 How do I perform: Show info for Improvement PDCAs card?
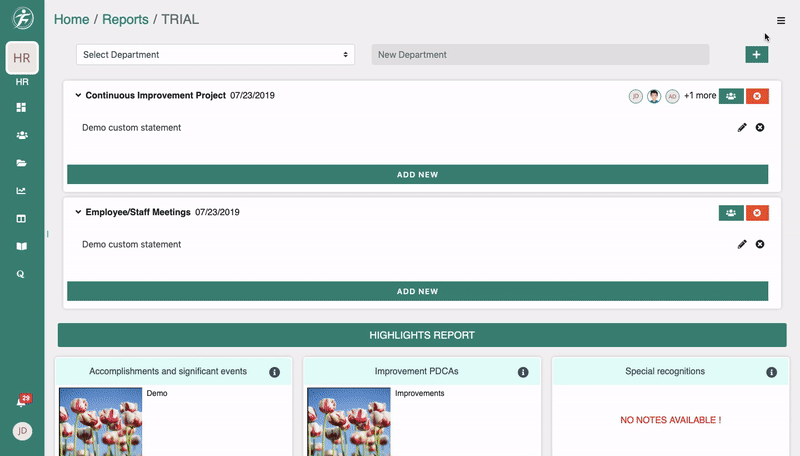click(x=523, y=372)
